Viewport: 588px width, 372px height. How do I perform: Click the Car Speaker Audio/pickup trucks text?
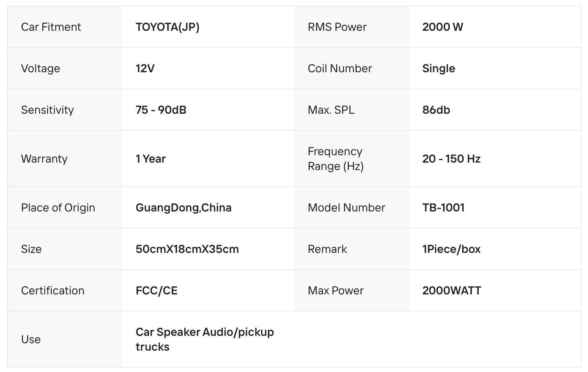click(x=204, y=339)
